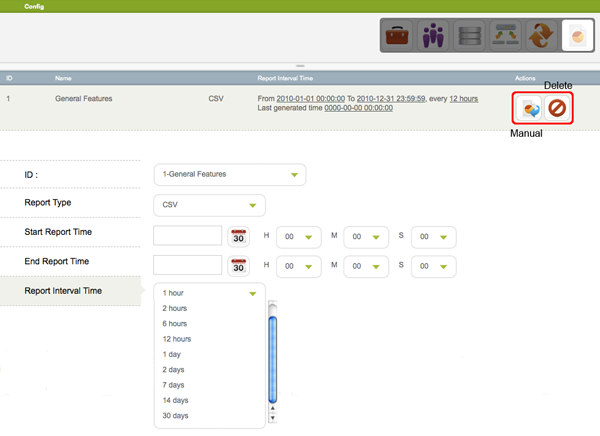600x436 pixels.
Task: Open the Report Type CSV dropdown
Action: pos(209,205)
